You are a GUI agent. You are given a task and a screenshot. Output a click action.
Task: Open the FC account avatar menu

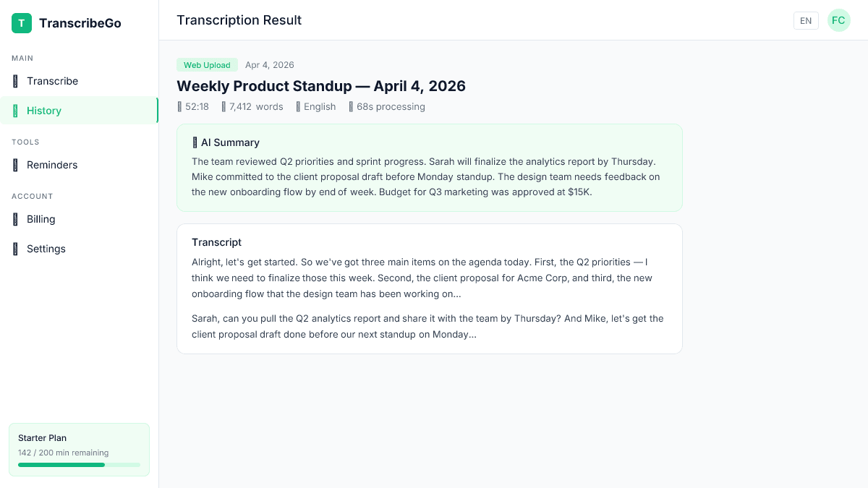838,20
